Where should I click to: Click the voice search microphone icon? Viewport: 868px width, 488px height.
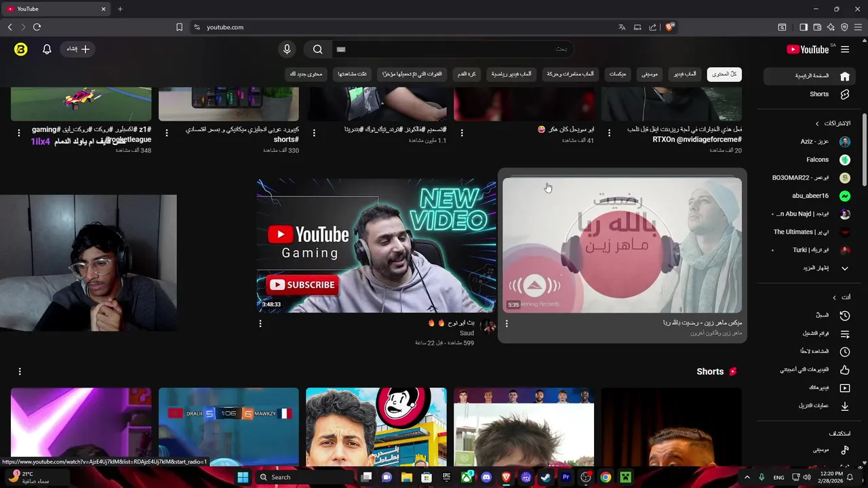click(287, 49)
